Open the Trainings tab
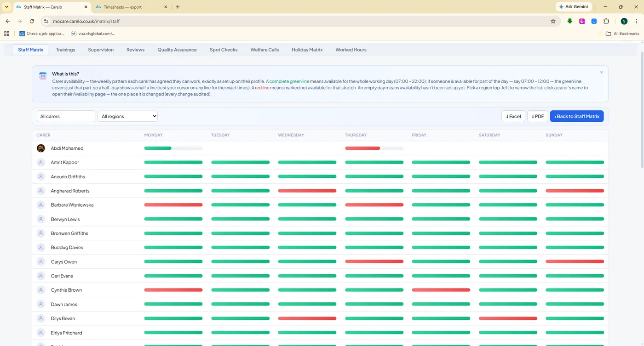644x346 pixels. [x=65, y=50]
